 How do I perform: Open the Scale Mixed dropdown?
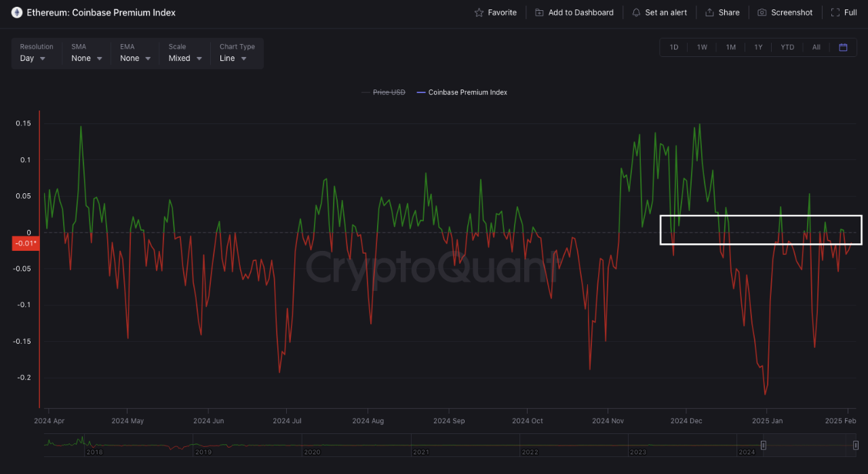click(x=185, y=53)
